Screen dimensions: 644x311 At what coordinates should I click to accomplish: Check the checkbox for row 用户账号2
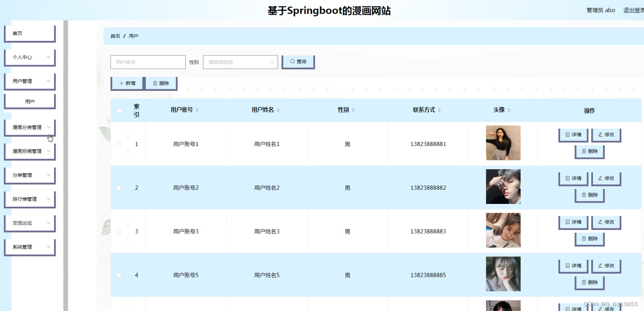coord(119,188)
